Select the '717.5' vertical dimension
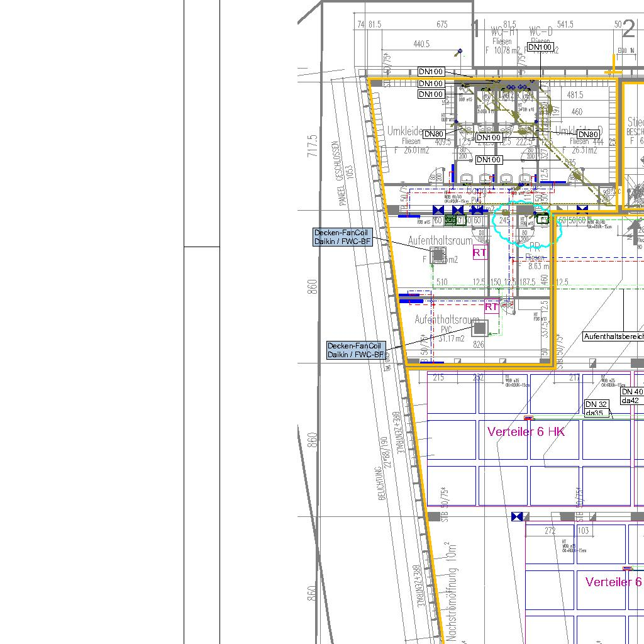The height and width of the screenshot is (644, 644). pos(313,145)
